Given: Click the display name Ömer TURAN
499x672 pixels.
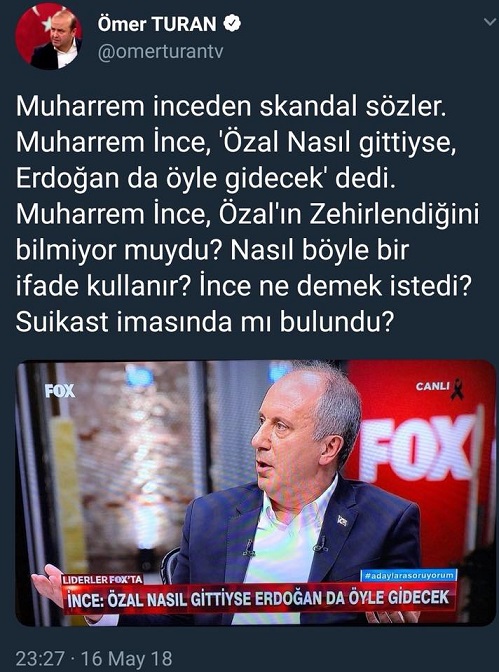Looking at the screenshot, I should tap(157, 24).
